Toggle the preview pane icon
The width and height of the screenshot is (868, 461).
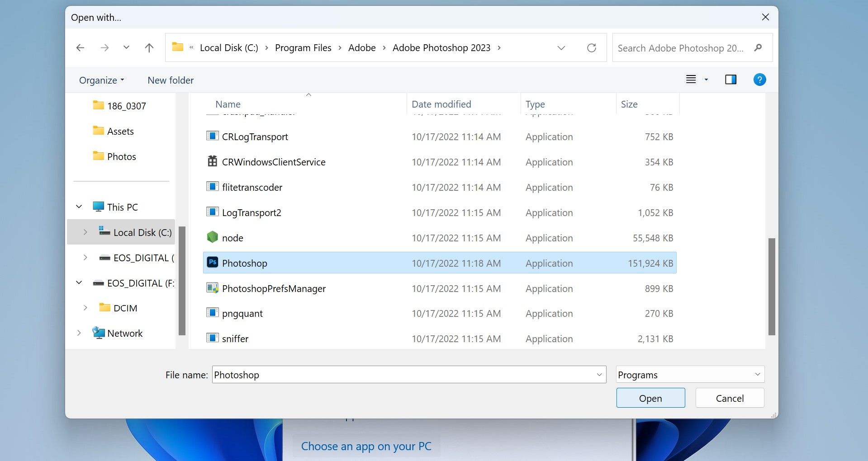point(730,80)
